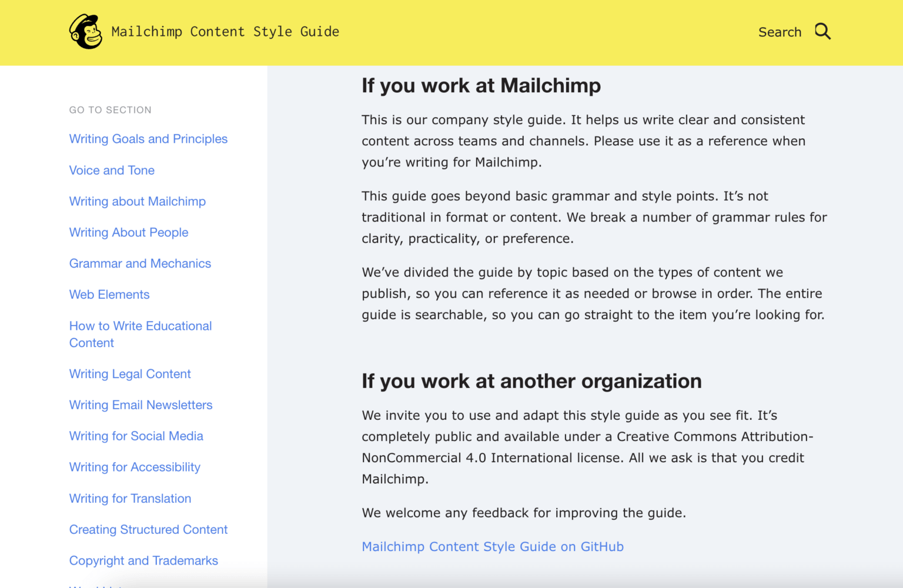Screen dimensions: 903x588
Task: Click the paragraph starting 'We've divided the guide'
Action: tap(593, 294)
